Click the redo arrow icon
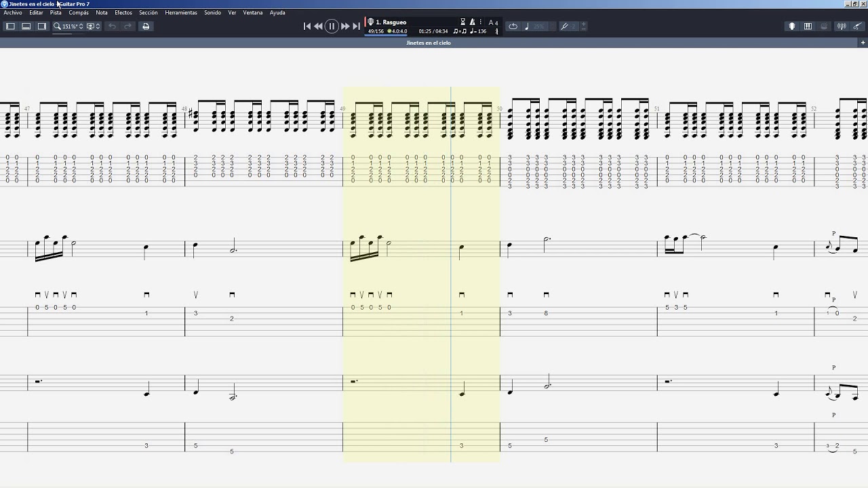 click(x=127, y=26)
